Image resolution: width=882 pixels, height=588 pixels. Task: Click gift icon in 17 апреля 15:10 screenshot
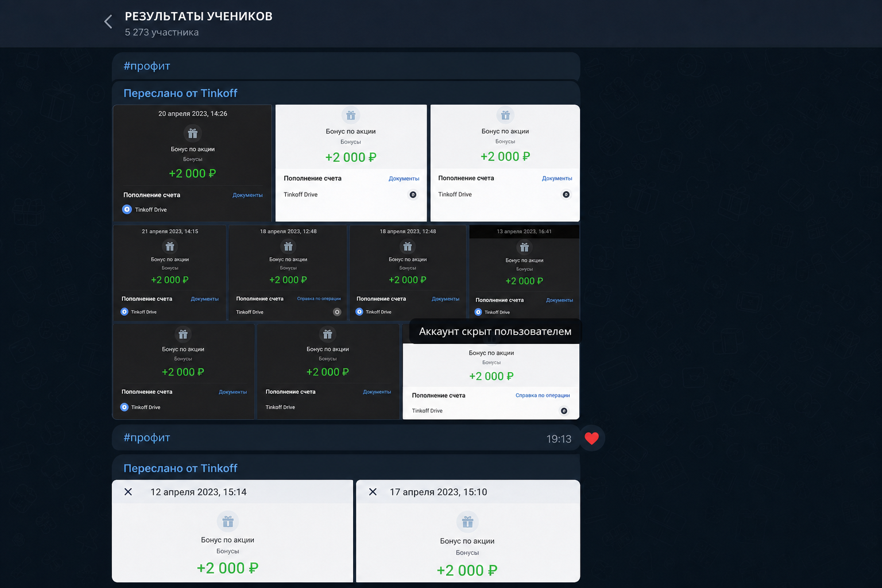467,522
